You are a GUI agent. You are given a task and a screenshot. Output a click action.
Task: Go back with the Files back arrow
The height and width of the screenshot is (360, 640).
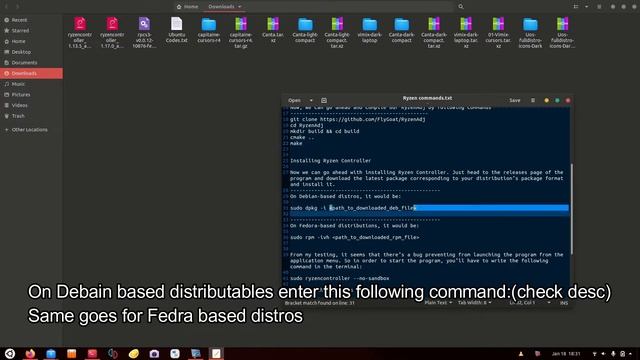click(x=7, y=7)
